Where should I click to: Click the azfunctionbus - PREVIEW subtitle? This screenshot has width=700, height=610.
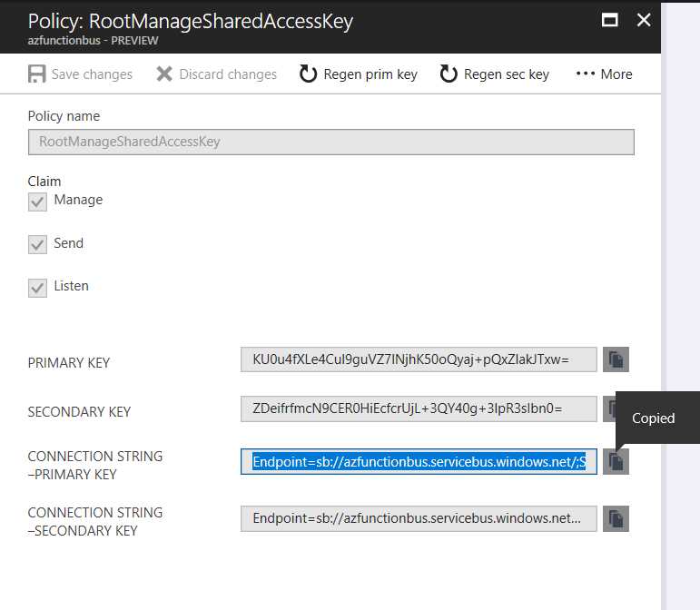point(93,41)
